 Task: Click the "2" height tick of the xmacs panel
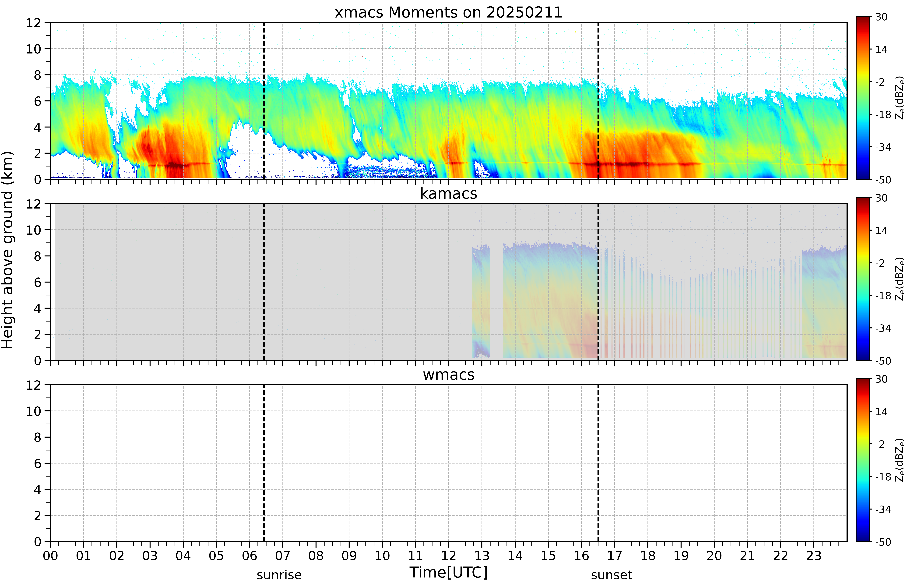tap(37, 153)
